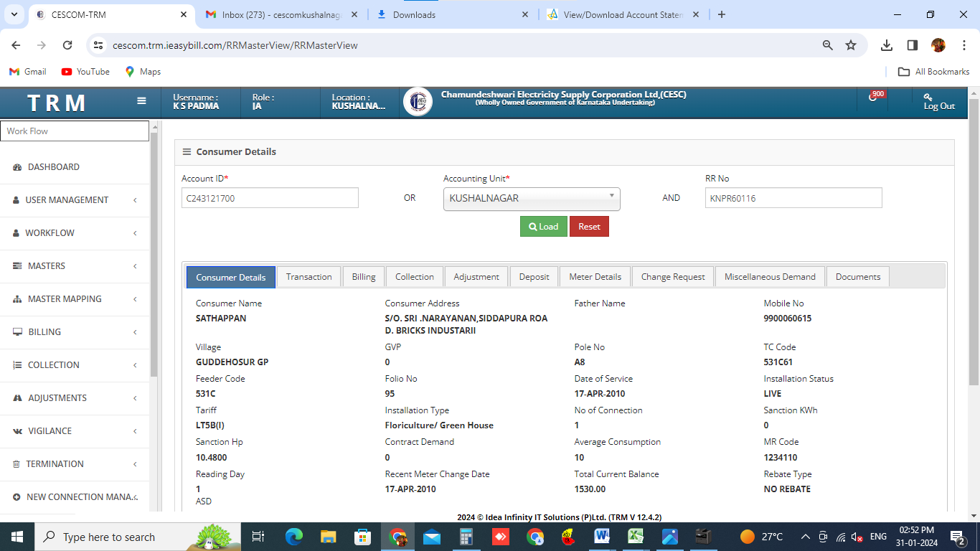This screenshot has height=551, width=980.
Task: Open the browser side panel icon
Action: point(913,45)
